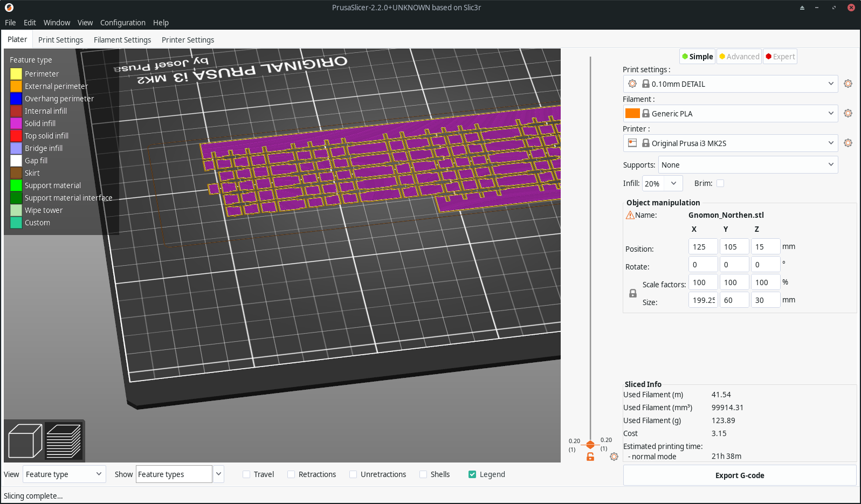Switch to the Plater tab

(x=17, y=39)
